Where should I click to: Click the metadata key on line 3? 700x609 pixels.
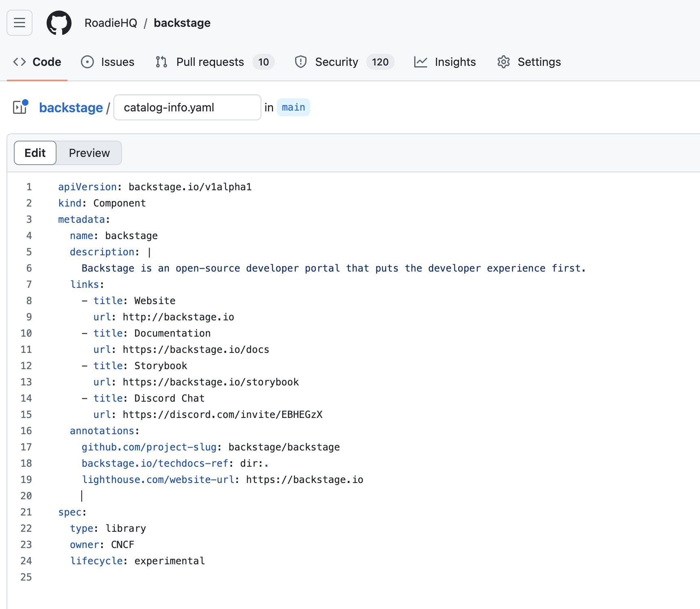tap(82, 220)
